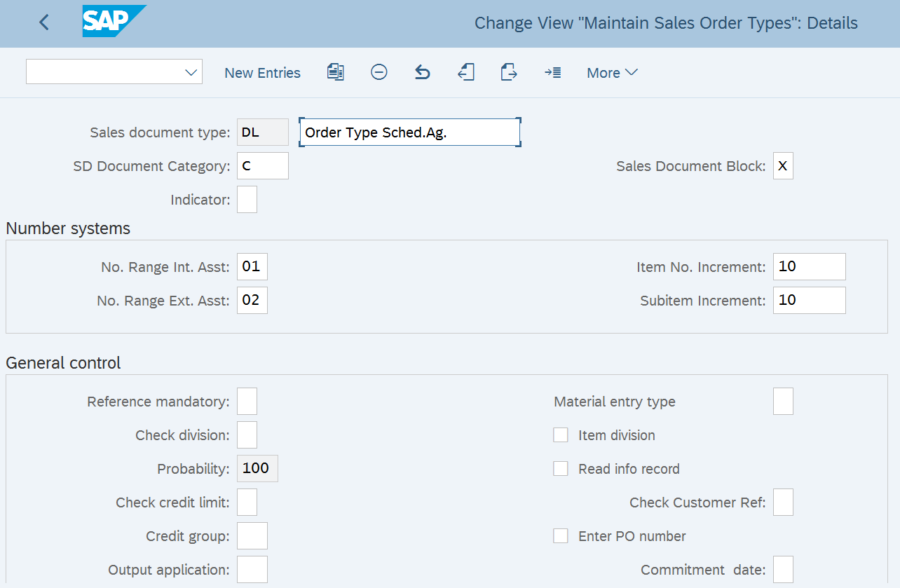
Task: Click the Subitem Increment field
Action: click(810, 301)
